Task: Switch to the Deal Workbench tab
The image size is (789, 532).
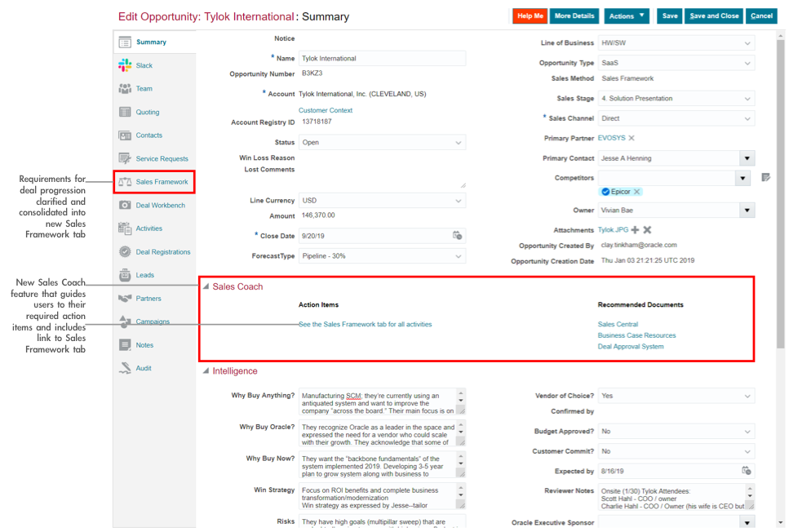Action: click(x=154, y=205)
